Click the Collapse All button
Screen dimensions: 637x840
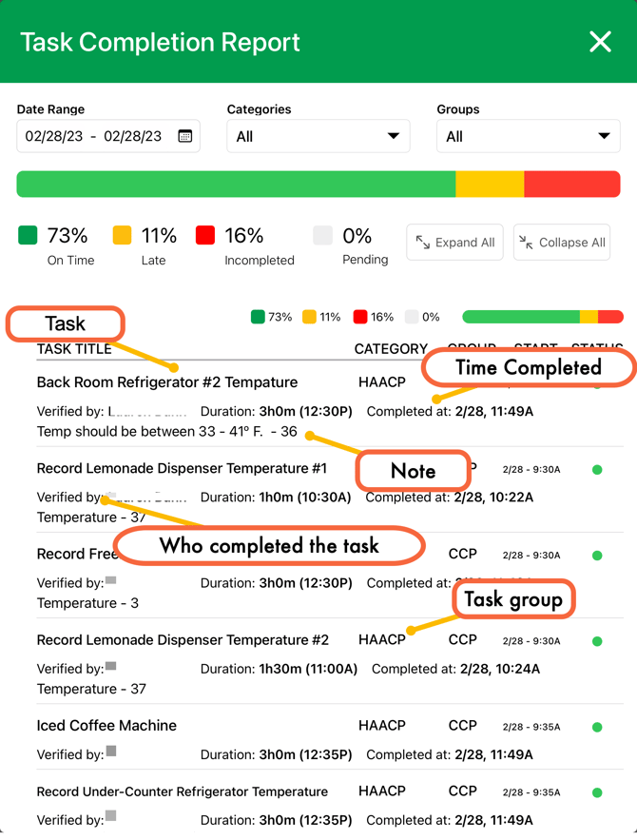tap(562, 243)
